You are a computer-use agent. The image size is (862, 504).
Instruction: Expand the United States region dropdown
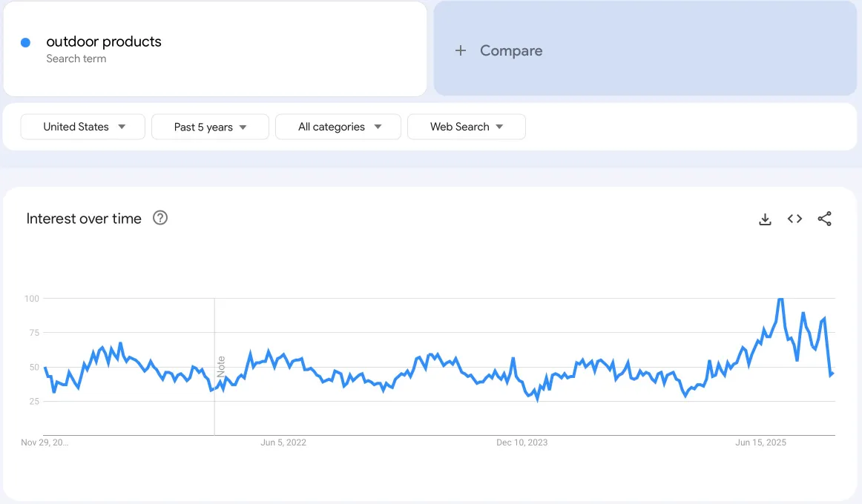point(84,127)
